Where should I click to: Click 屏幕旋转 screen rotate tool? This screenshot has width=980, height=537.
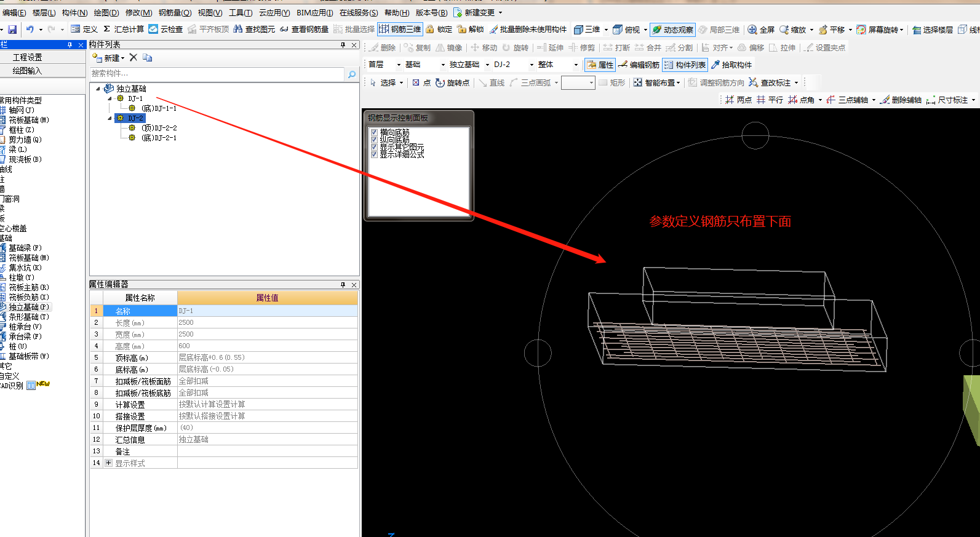pyautogui.click(x=877, y=29)
